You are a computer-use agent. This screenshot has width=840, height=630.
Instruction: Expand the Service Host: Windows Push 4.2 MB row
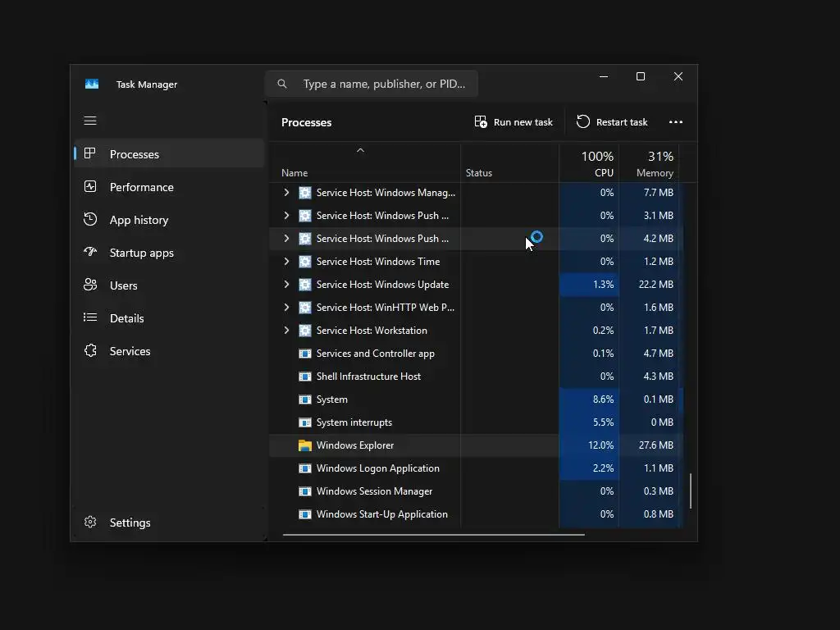[x=286, y=239]
